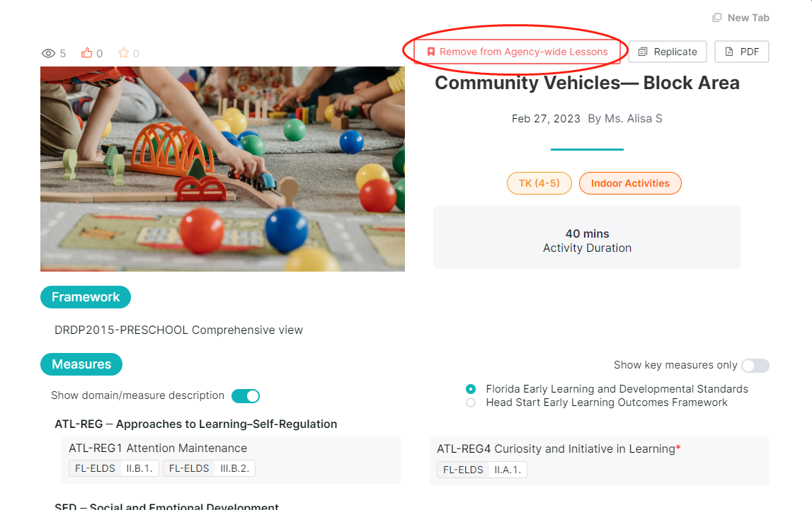Click FL-ELDS III.B.2. standard chip
Image resolution: width=812 pixels, height=510 pixels.
[210, 468]
